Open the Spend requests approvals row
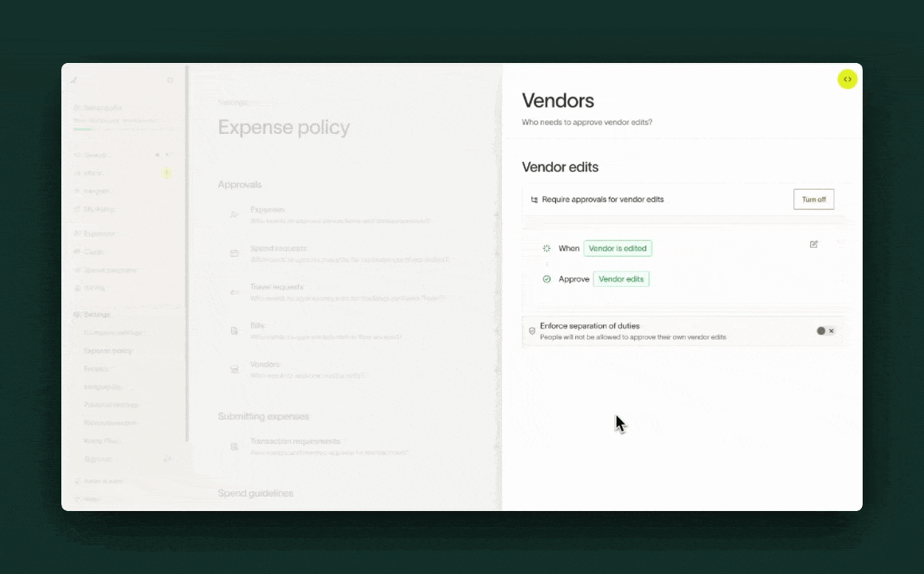The width and height of the screenshot is (924, 574). [x=359, y=254]
